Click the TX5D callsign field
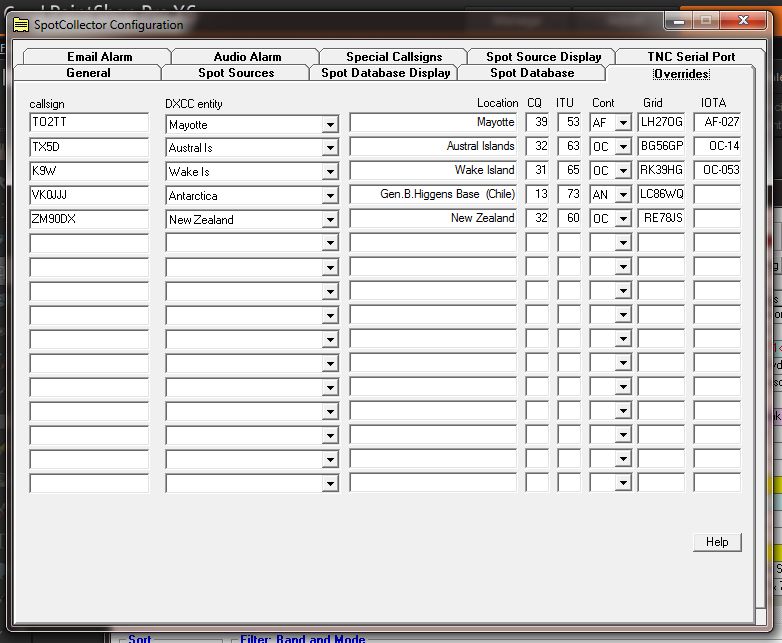This screenshot has height=643, width=782. pyautogui.click(x=89, y=147)
